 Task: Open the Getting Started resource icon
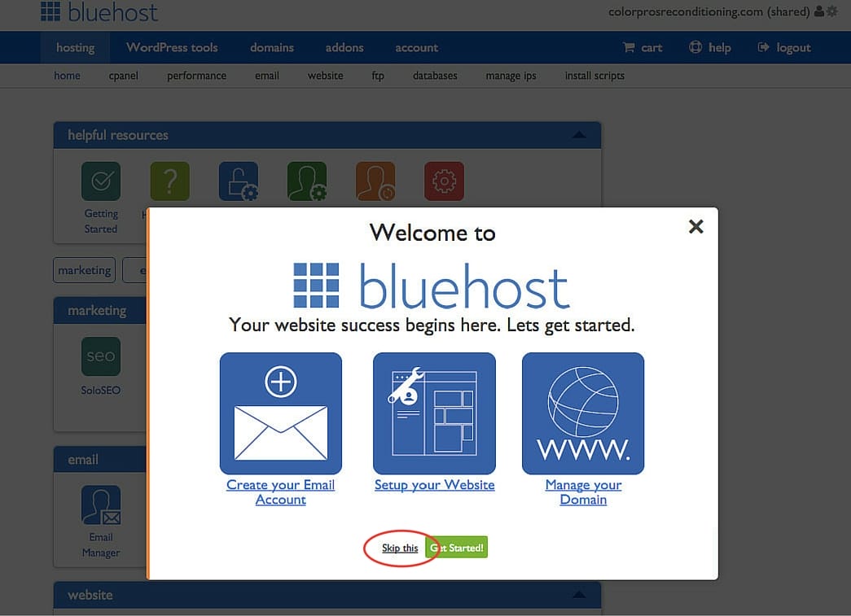(101, 181)
